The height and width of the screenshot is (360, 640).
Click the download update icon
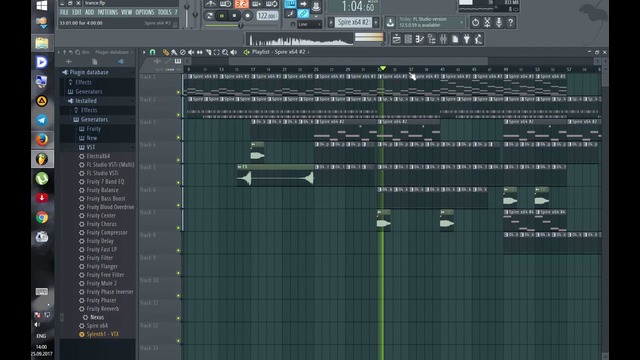point(390,22)
